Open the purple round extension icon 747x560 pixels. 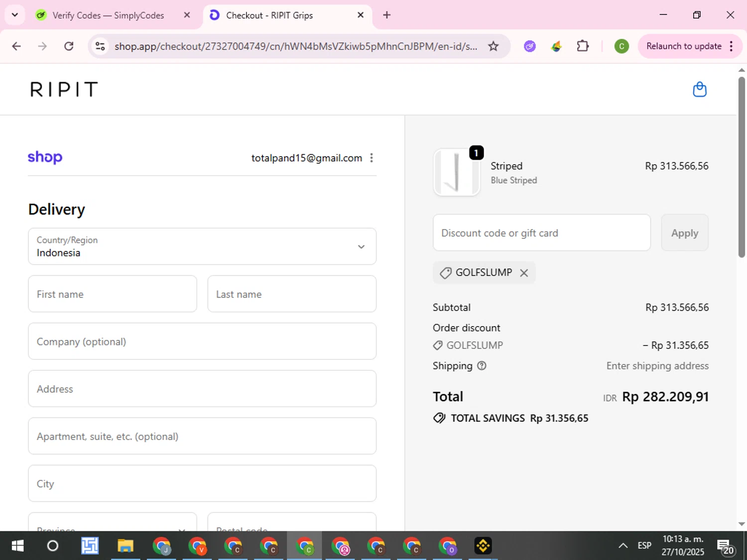click(x=530, y=46)
